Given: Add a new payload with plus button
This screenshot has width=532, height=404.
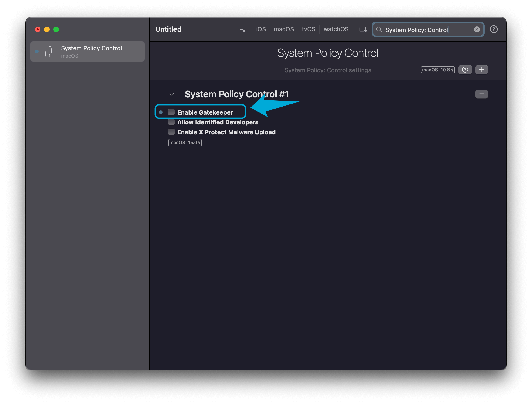Looking at the screenshot, I should click(481, 70).
